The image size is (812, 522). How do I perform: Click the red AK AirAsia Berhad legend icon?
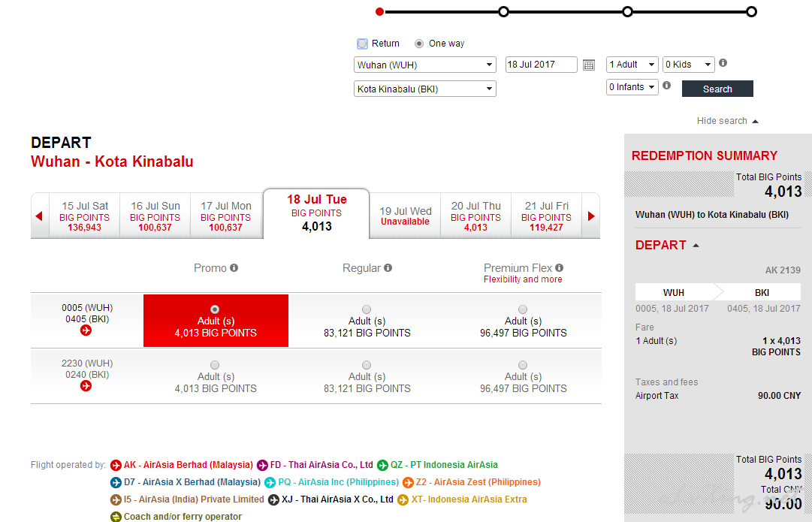click(x=116, y=465)
